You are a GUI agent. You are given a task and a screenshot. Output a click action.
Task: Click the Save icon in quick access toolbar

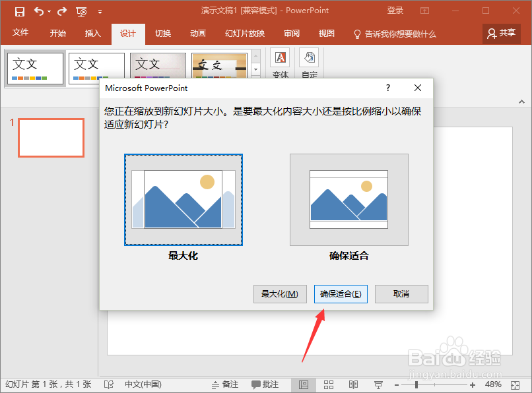click(20, 12)
